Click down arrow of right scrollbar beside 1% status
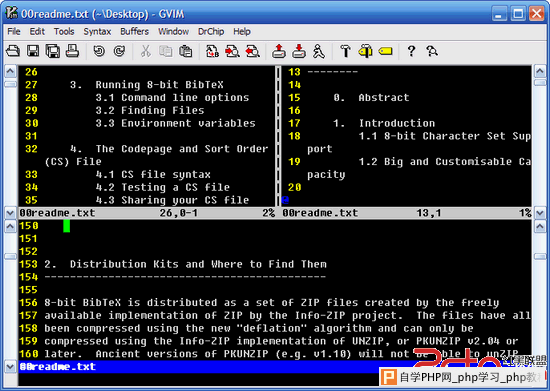Viewport: 550px width, 391px height. (x=540, y=213)
